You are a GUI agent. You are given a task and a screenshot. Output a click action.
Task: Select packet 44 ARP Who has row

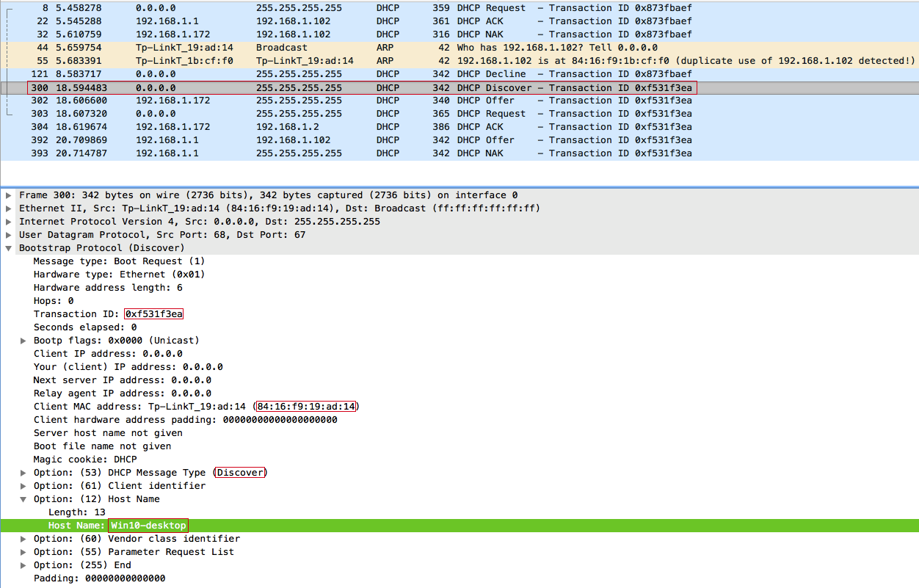tap(459, 48)
